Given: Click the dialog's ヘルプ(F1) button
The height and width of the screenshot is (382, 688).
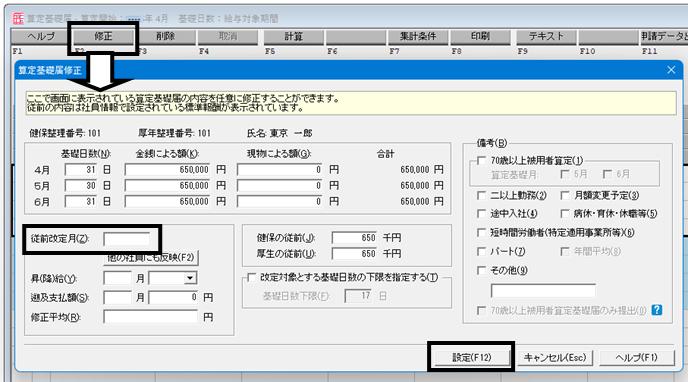Looking at the screenshot, I should (x=637, y=357).
